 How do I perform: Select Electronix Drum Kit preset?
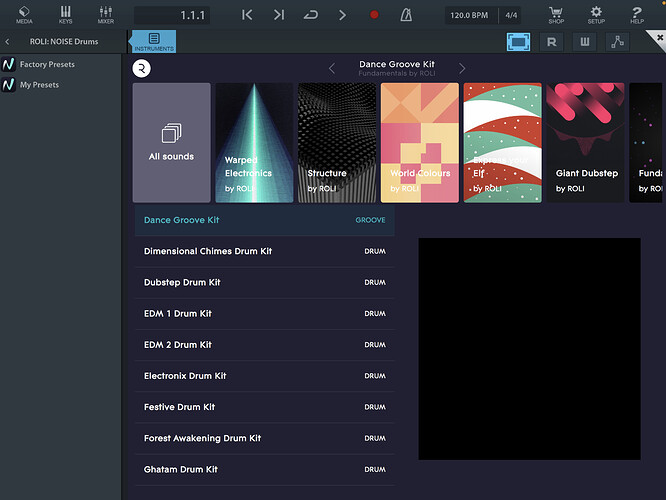(265, 376)
